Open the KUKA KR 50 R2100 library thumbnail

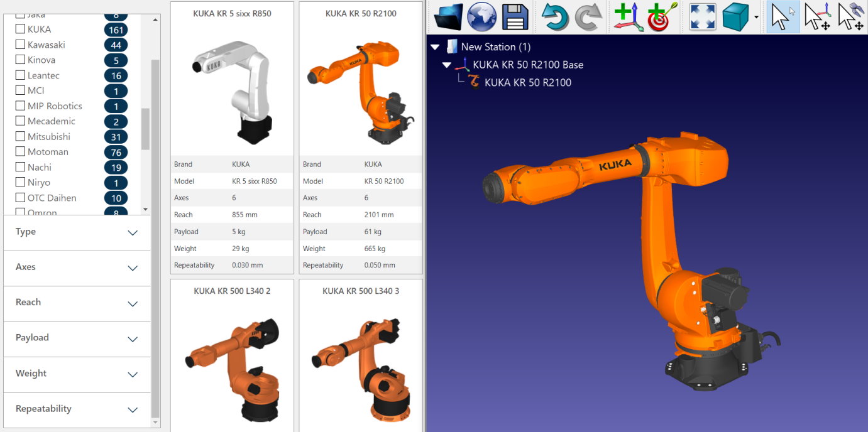[361, 92]
